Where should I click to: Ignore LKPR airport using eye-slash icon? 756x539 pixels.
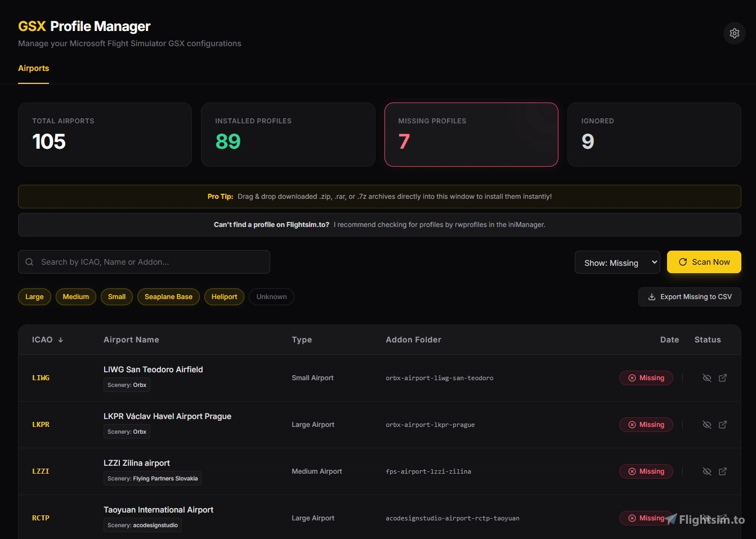pyautogui.click(x=707, y=425)
